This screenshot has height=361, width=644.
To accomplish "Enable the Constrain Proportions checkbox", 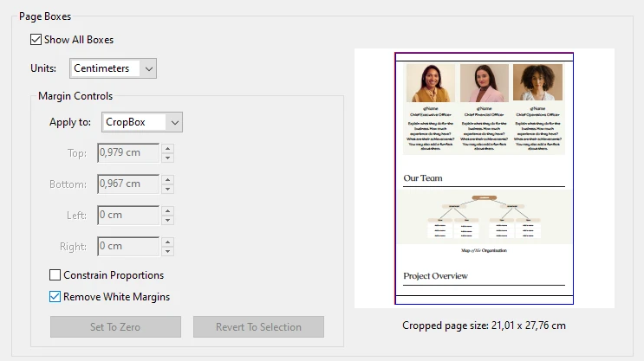I will [55, 274].
